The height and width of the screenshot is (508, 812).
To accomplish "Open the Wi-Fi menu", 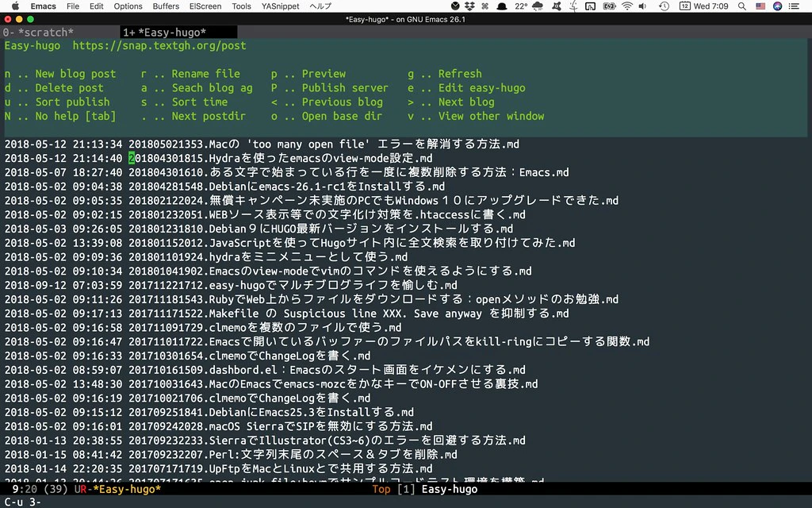I will (x=627, y=6).
